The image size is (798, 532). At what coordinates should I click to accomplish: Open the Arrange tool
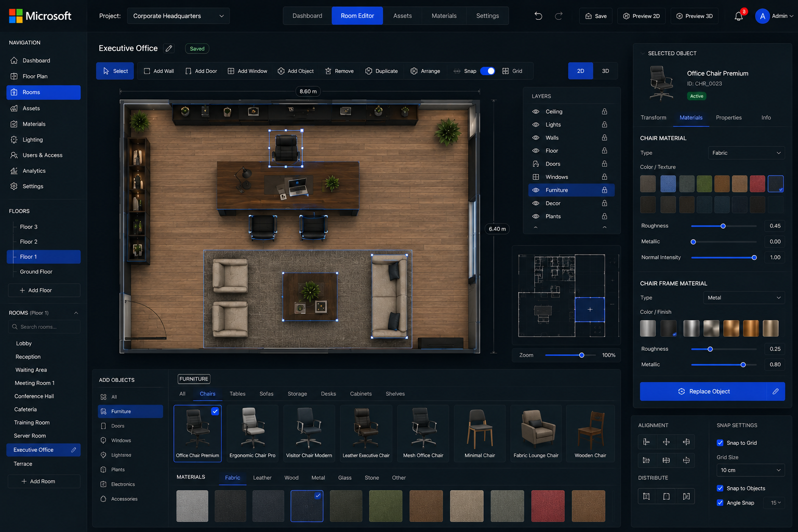point(425,71)
